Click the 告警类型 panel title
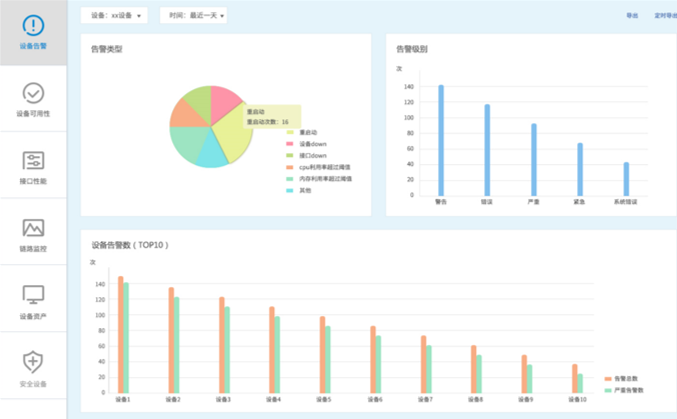This screenshot has height=419, width=677. click(107, 49)
